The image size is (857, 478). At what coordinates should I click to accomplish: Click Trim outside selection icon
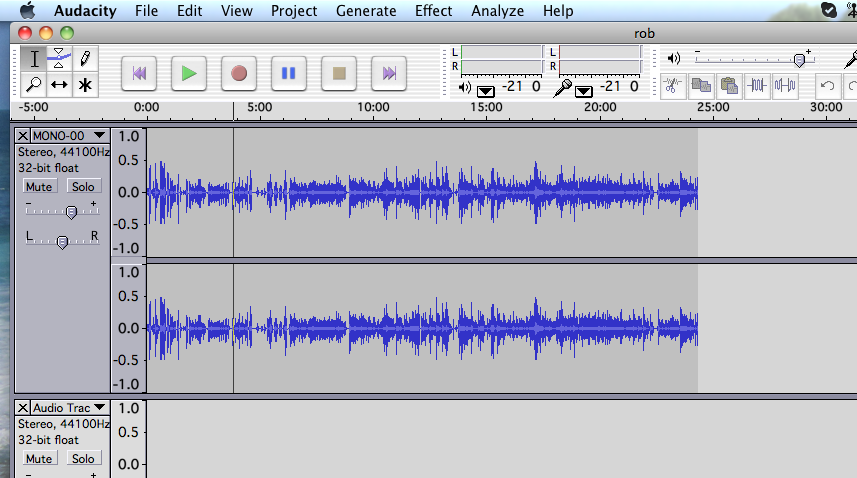point(757,86)
